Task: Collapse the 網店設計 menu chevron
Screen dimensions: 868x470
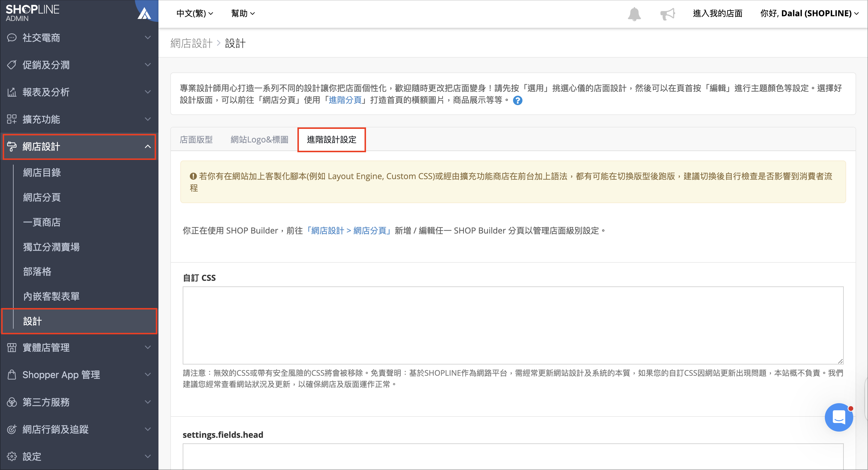Action: [148, 146]
